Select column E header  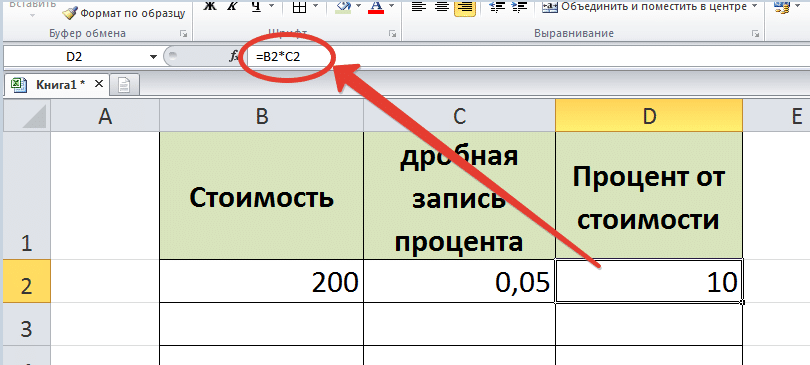(777, 116)
